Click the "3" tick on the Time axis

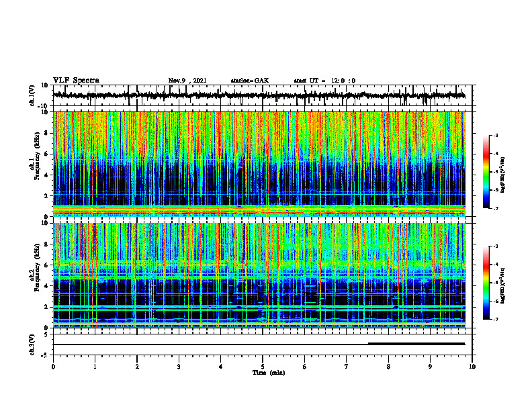[179, 367]
